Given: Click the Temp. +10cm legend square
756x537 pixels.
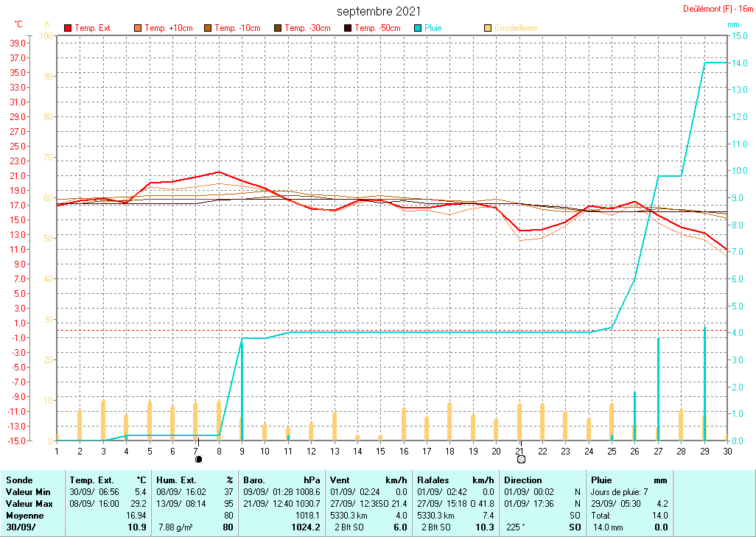Looking at the screenshot, I should pyautogui.click(x=138, y=28).
